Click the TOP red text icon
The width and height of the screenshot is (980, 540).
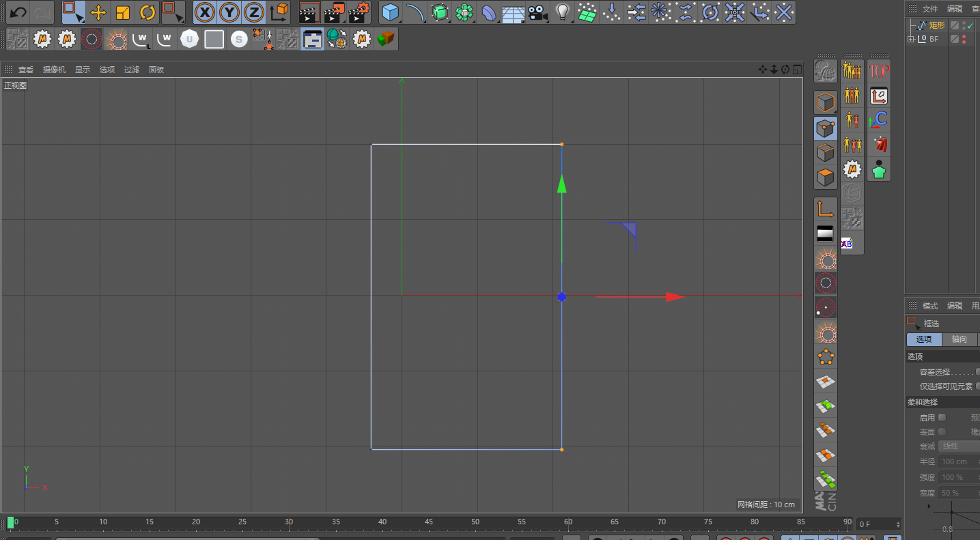[879, 71]
